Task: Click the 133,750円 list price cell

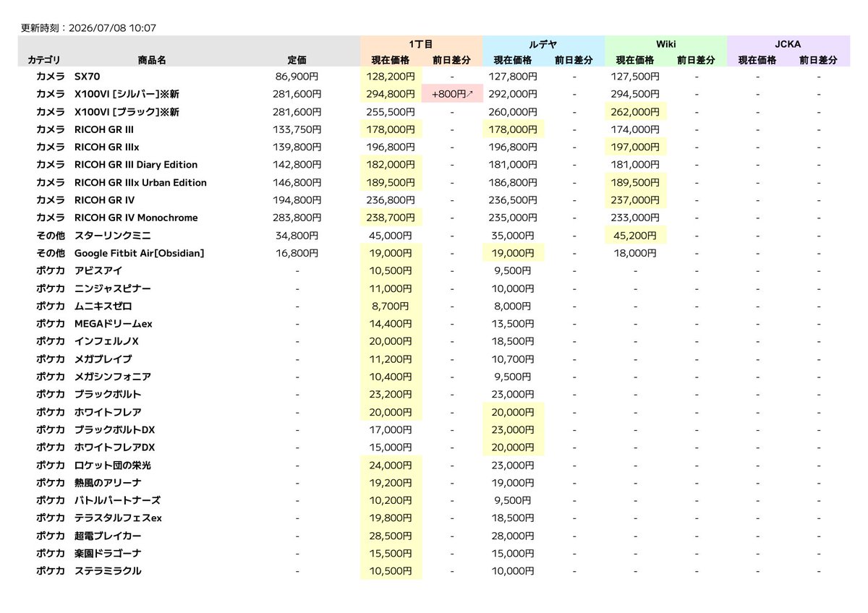Action: click(297, 129)
